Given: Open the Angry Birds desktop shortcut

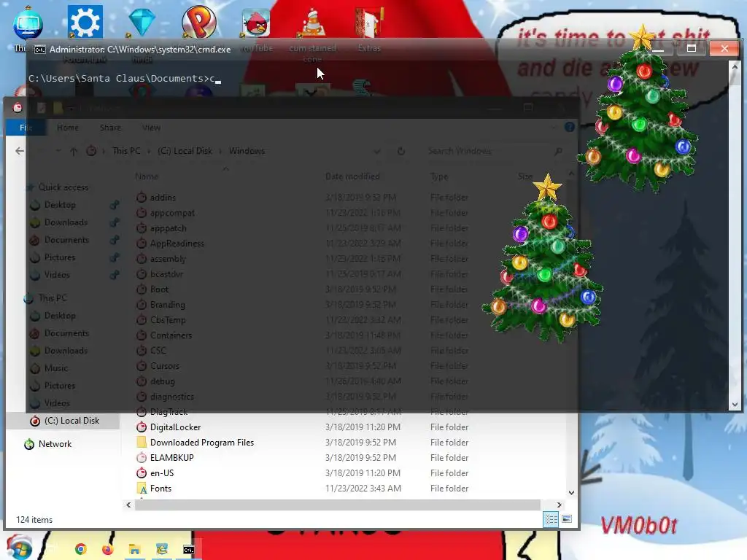Looking at the screenshot, I should click(x=256, y=23).
